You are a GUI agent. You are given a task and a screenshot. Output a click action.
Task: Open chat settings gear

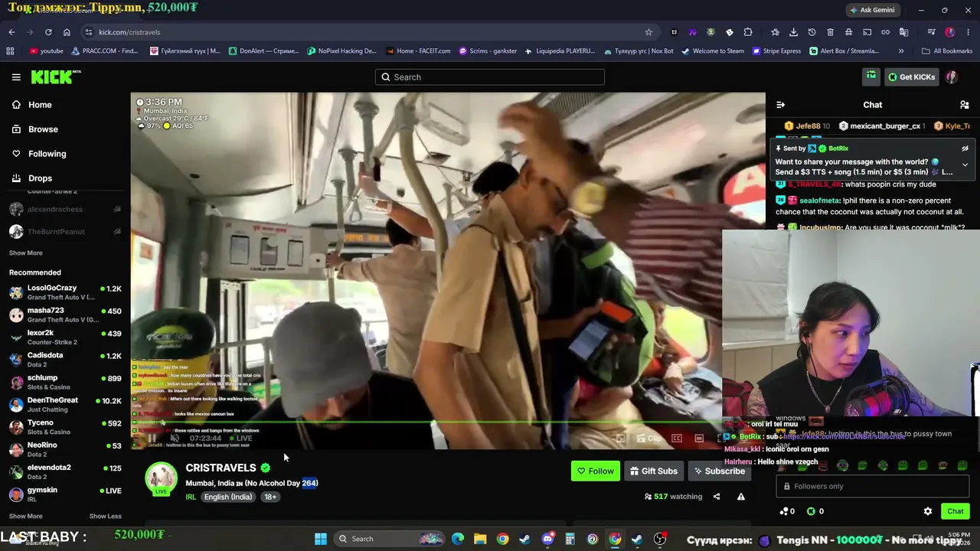[928, 511]
